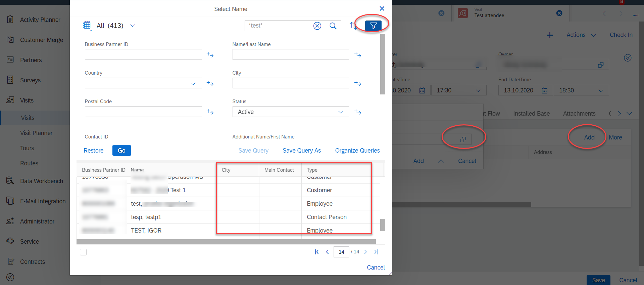Open the filter icon in Select Name dialog
The width and height of the screenshot is (644, 285).
[x=373, y=26]
